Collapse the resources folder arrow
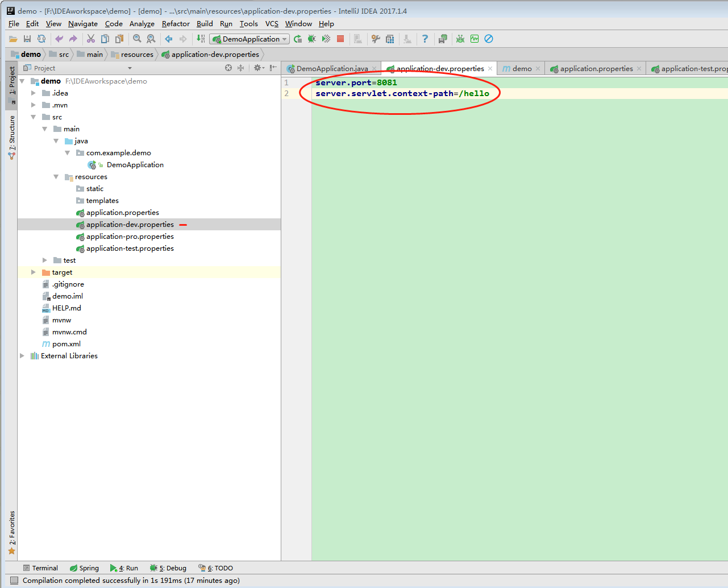 56,177
